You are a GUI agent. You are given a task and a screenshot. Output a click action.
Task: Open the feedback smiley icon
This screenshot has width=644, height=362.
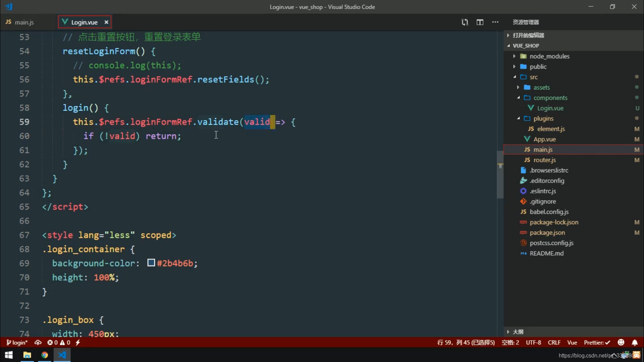(621, 342)
